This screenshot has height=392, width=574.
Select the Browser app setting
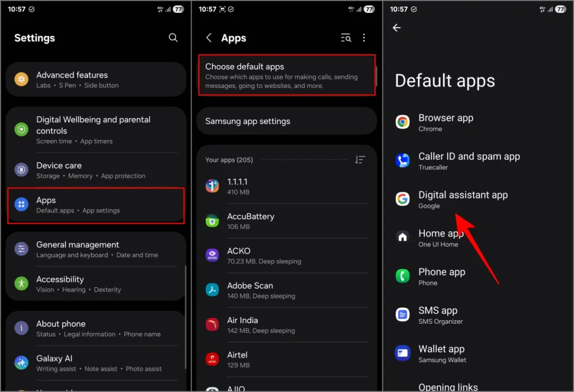[x=478, y=123]
